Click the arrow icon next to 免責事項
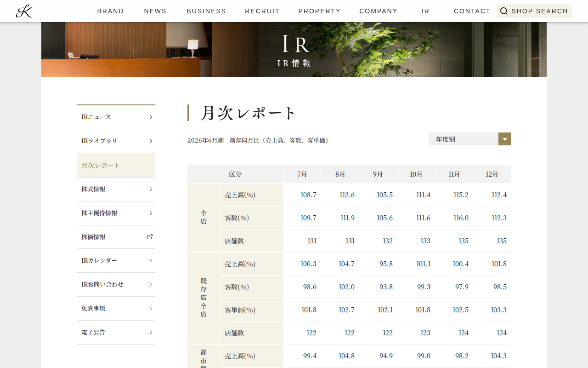The height and width of the screenshot is (368, 588). click(x=151, y=308)
